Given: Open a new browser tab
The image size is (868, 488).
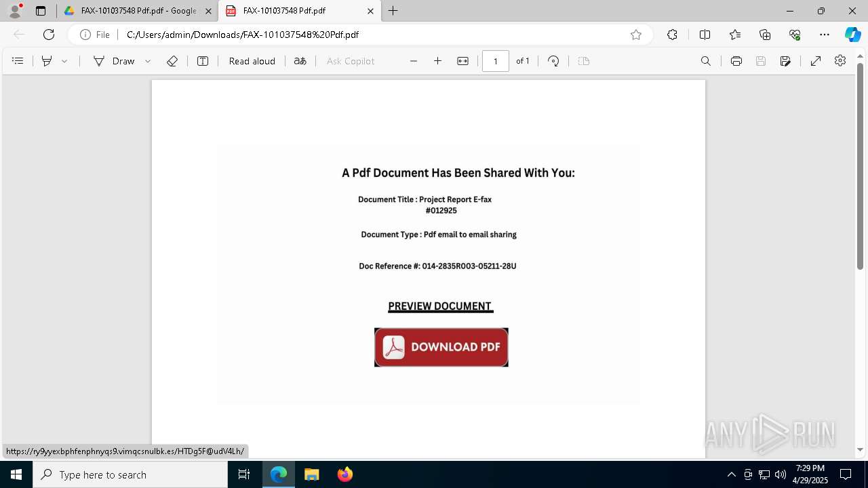Looking at the screenshot, I should [x=393, y=11].
